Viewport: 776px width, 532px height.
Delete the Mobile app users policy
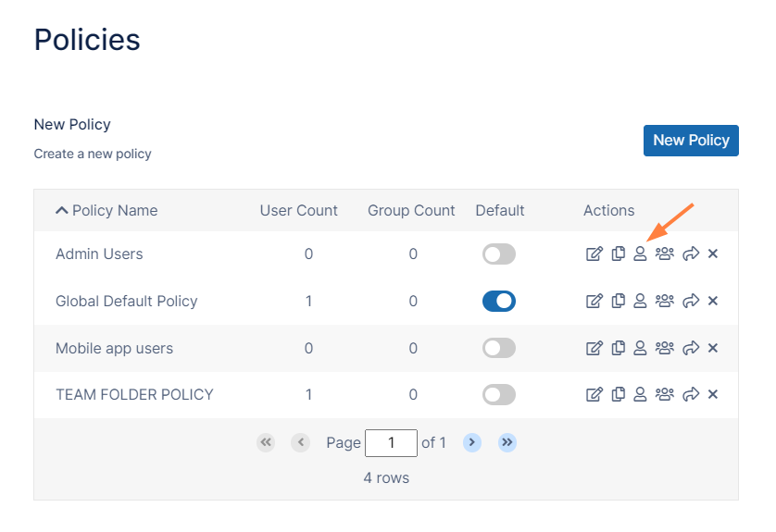point(713,348)
